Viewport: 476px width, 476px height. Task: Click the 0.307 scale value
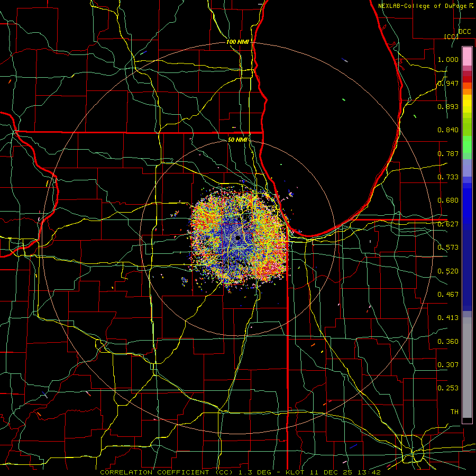tap(448, 365)
